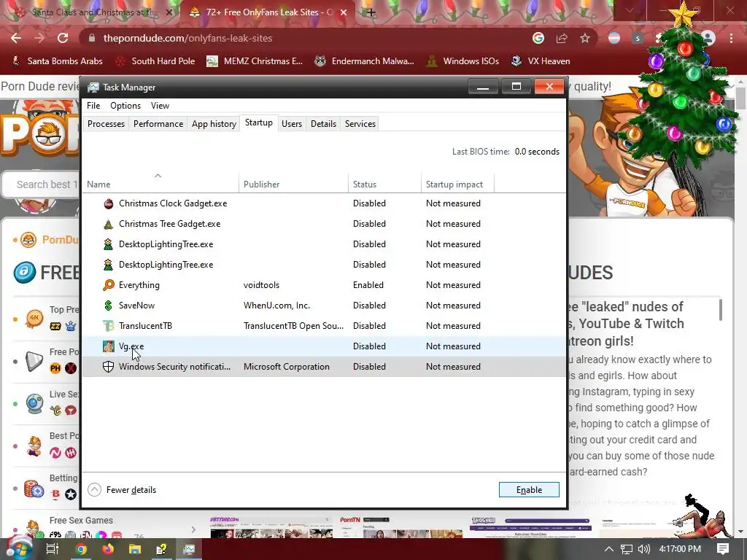Click the Task Manager taskbar icon
747x560 pixels.
[189, 549]
